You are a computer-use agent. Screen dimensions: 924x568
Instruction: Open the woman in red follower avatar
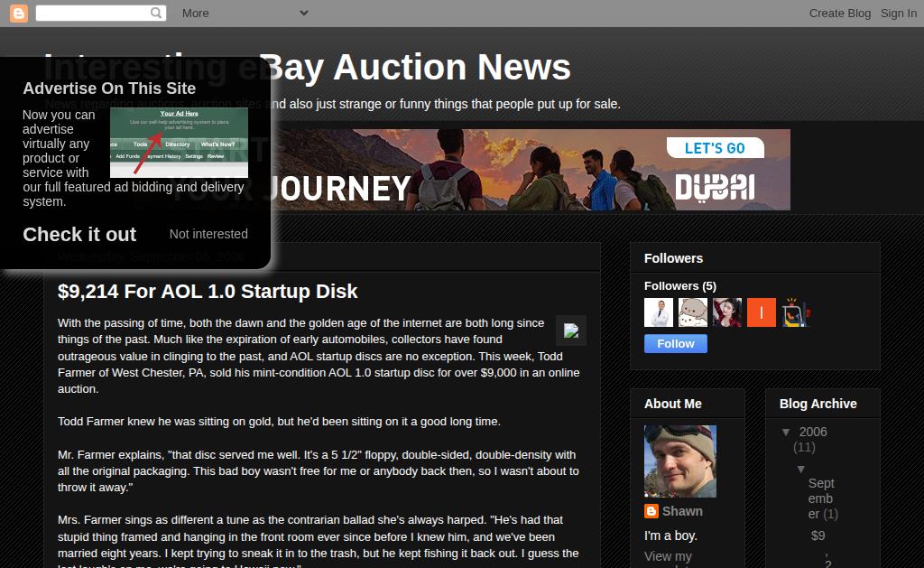pos(727,312)
